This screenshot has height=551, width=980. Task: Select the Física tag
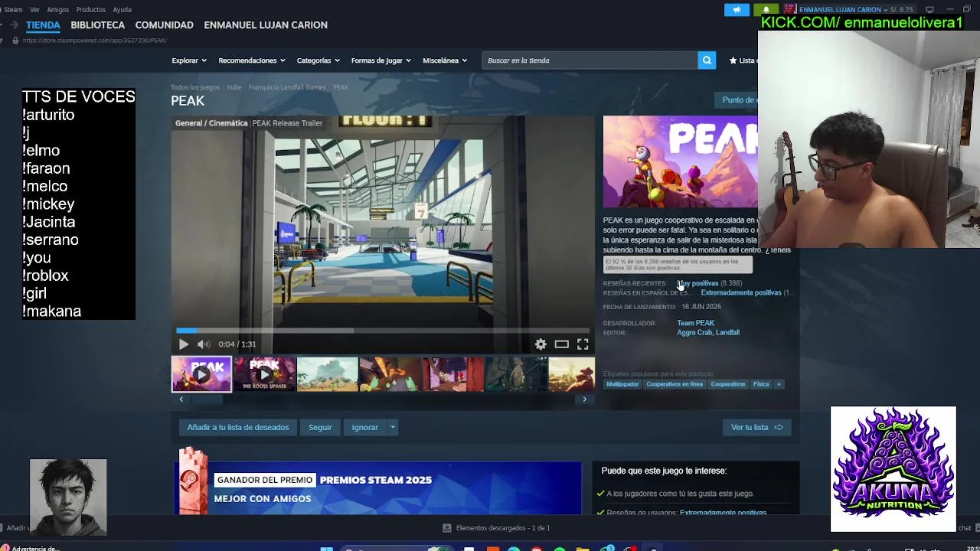[761, 384]
